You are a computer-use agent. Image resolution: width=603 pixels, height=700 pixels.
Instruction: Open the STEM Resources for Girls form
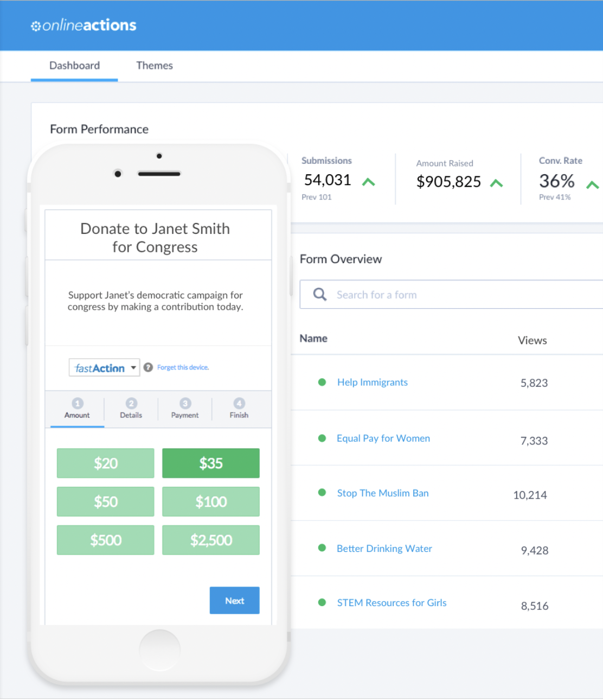point(392,602)
